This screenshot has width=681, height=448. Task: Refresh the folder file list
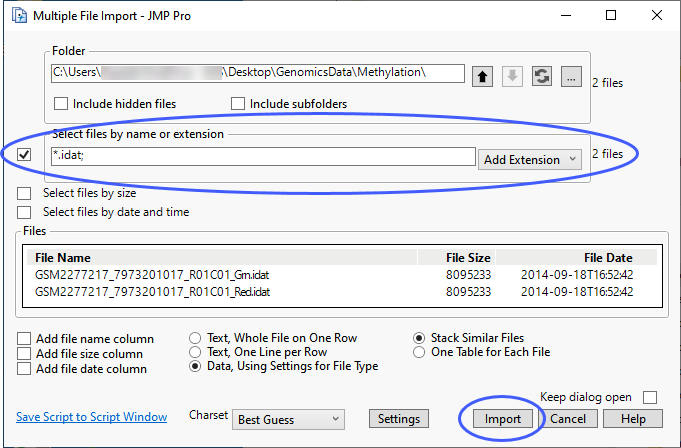click(541, 76)
